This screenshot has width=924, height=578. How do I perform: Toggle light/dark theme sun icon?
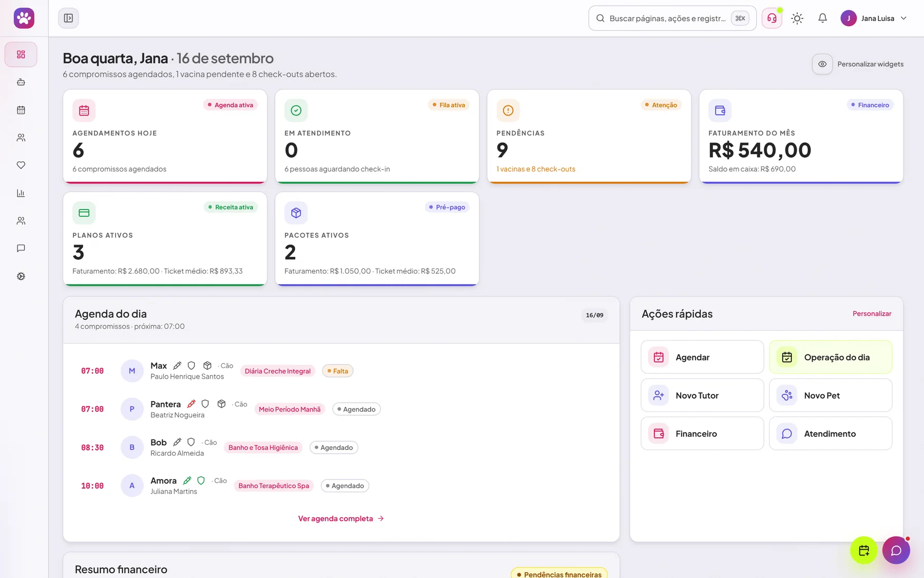pyautogui.click(x=797, y=18)
